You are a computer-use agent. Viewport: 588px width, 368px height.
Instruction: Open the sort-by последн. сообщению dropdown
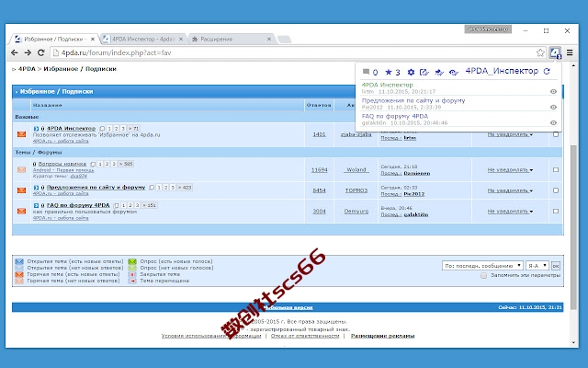point(482,266)
